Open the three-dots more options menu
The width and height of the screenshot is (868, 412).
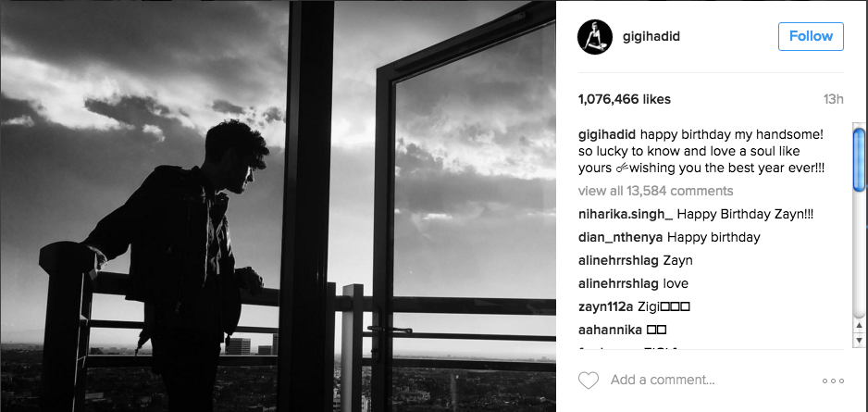pos(833,381)
